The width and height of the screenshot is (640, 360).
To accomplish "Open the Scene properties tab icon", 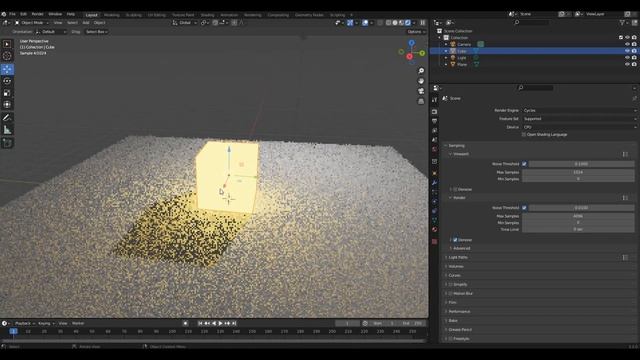I will (x=435, y=140).
